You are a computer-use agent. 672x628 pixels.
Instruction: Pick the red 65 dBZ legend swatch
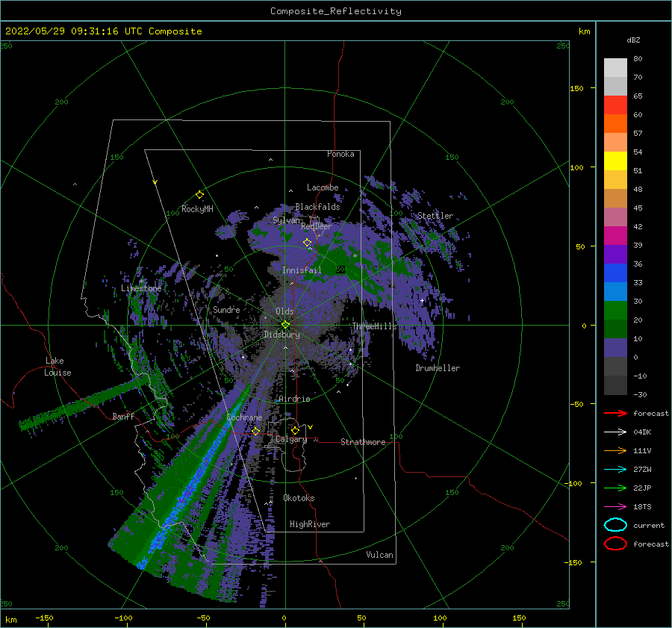click(615, 105)
